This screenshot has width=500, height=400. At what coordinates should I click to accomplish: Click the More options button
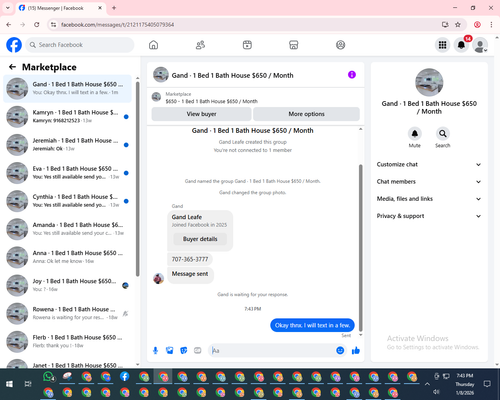306,114
